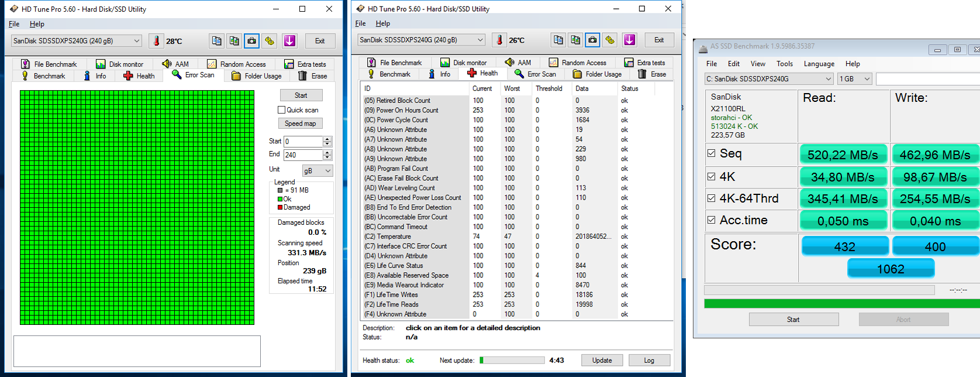Click the yellow options icon in the right HD Tune toolbar
Image resolution: width=980 pixels, height=377 pixels.
(x=610, y=40)
